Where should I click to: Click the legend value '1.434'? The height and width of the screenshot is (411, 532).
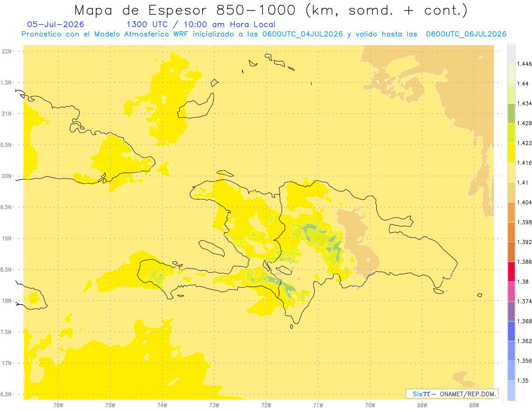coord(524,104)
